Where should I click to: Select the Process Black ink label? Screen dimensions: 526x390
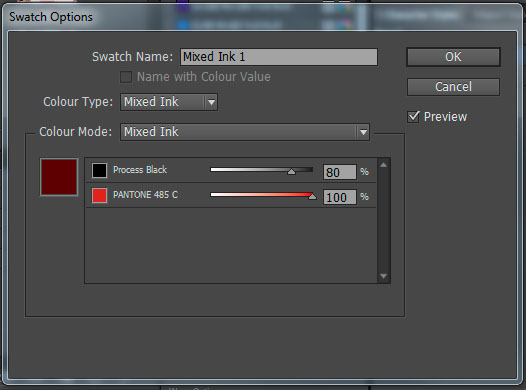[140, 170]
